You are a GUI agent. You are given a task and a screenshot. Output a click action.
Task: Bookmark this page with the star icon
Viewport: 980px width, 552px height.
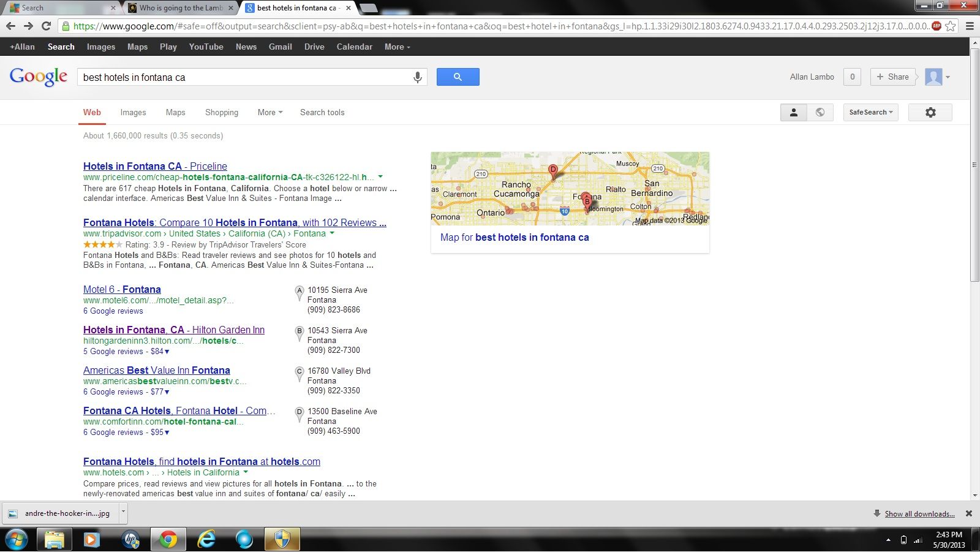951,26
